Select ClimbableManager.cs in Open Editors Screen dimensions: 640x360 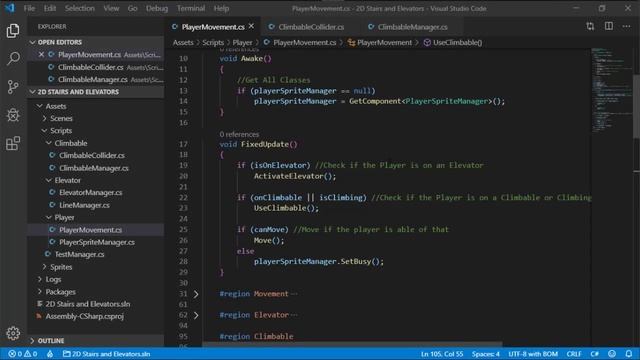click(x=96, y=79)
